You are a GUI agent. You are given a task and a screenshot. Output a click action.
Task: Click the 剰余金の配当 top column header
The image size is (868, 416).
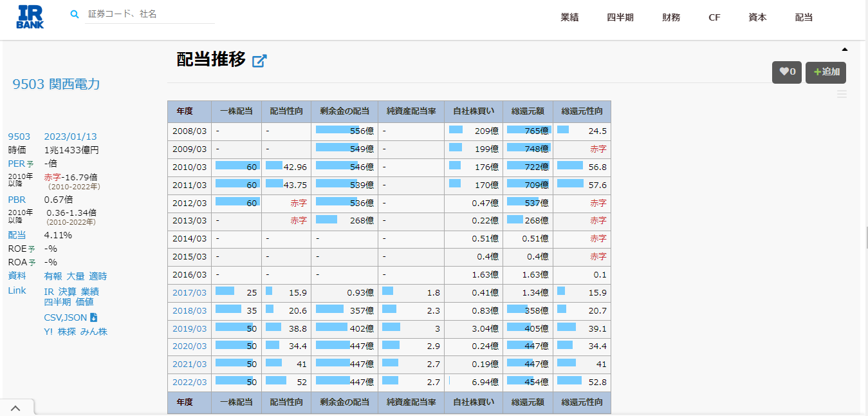pos(345,111)
